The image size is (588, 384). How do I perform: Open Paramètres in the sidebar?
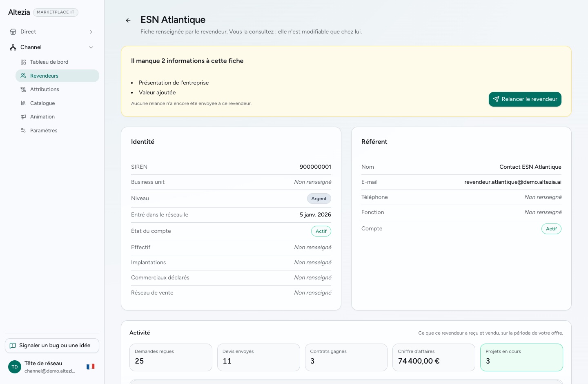pyautogui.click(x=57, y=131)
